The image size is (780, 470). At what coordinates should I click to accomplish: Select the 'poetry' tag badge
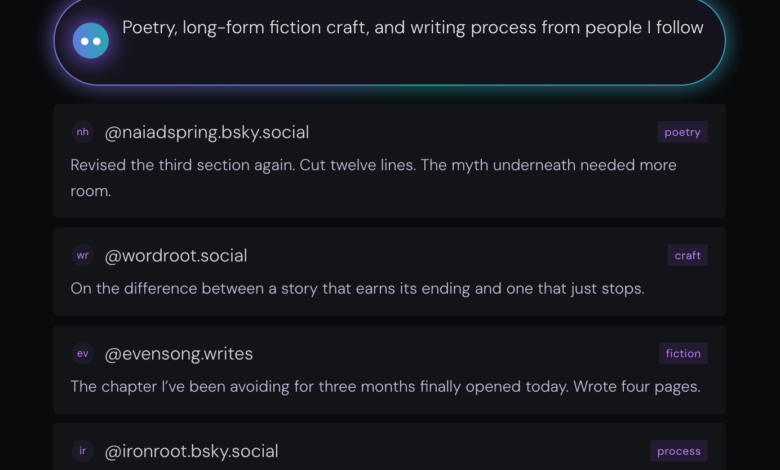[682, 132]
